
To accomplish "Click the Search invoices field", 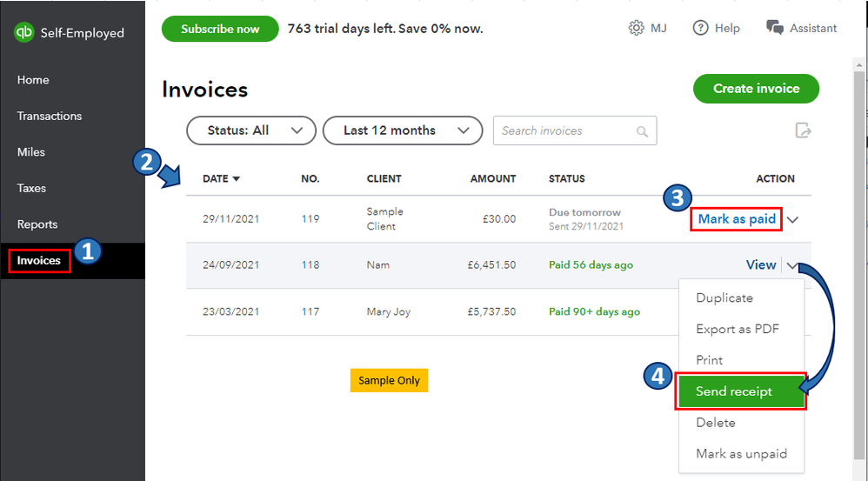I will coord(565,130).
